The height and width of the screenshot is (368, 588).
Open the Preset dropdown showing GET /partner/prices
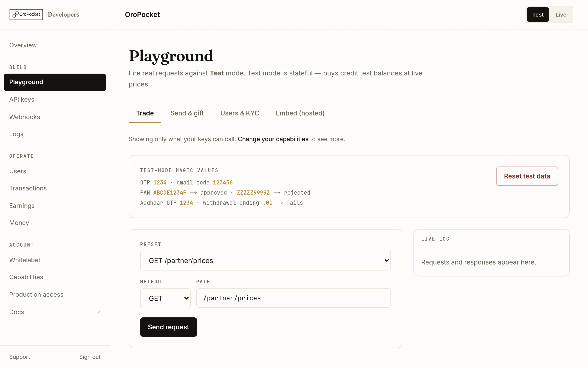coord(265,261)
